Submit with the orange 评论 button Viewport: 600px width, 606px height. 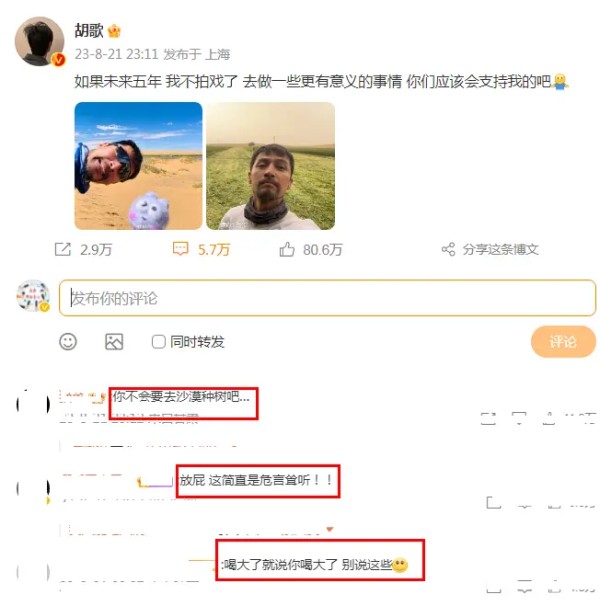point(563,342)
